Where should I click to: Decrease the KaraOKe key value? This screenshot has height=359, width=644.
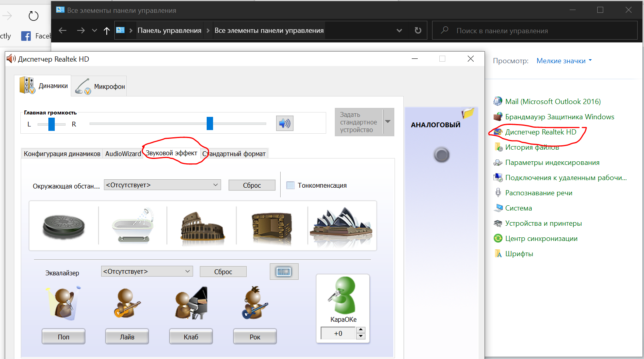[x=361, y=336]
